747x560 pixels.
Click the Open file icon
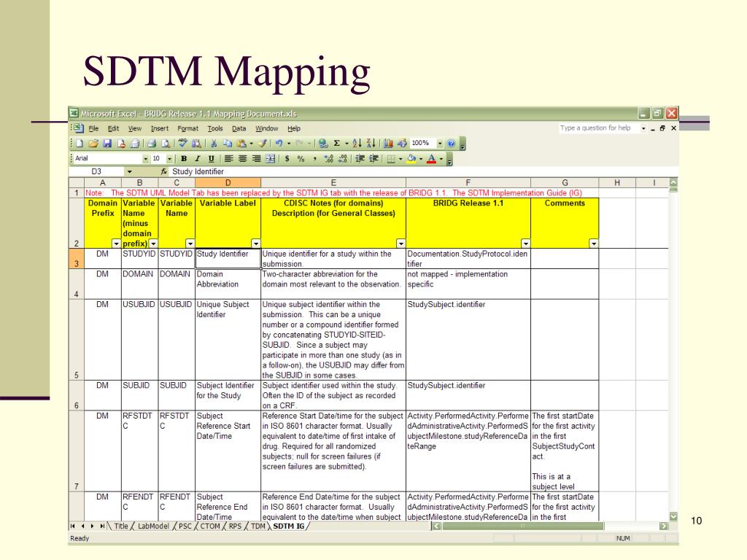pyautogui.click(x=93, y=144)
